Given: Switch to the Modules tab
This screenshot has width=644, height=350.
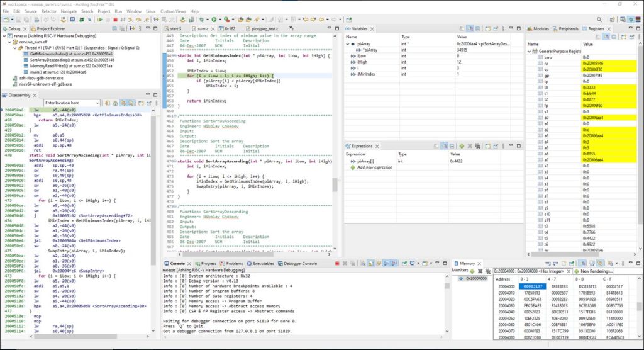Looking at the screenshot, I should pyautogui.click(x=538, y=29).
